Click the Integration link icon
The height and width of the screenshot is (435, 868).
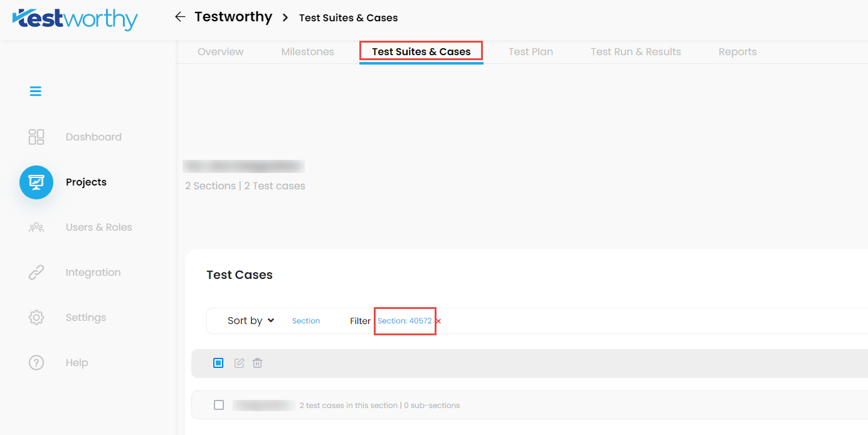(36, 273)
